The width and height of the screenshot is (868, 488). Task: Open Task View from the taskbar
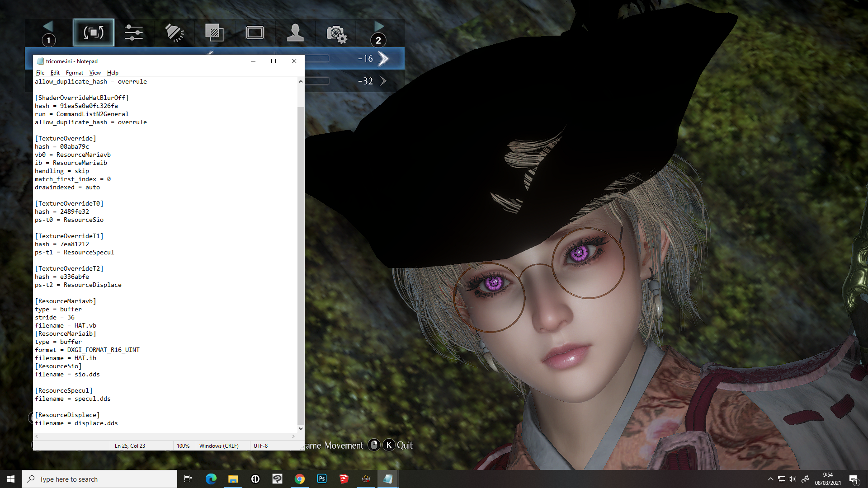[x=188, y=479]
